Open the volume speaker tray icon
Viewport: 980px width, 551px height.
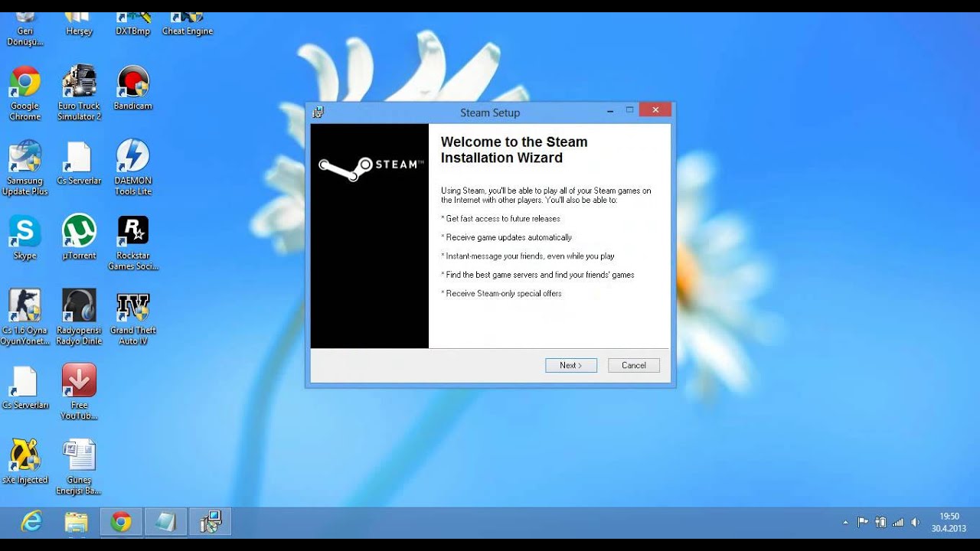click(915, 523)
